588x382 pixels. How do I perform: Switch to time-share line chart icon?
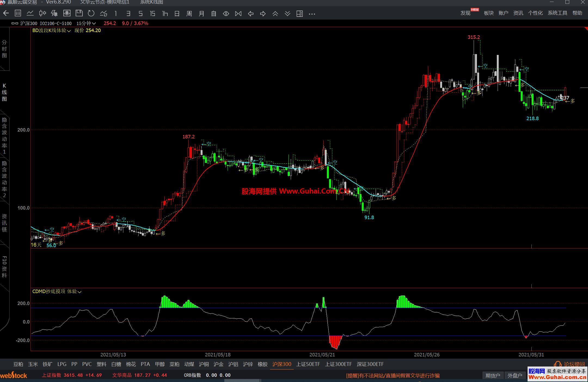tap(30, 13)
